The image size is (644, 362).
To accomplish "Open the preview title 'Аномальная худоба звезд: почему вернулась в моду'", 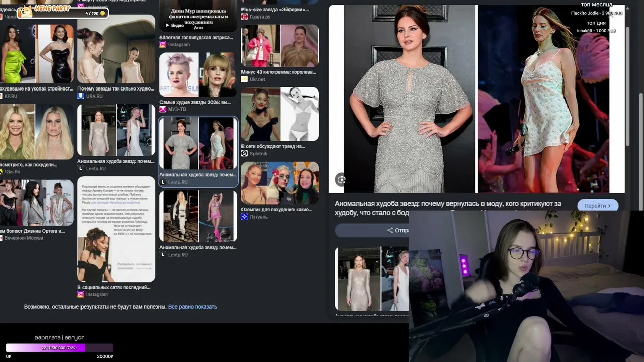I will (448, 208).
